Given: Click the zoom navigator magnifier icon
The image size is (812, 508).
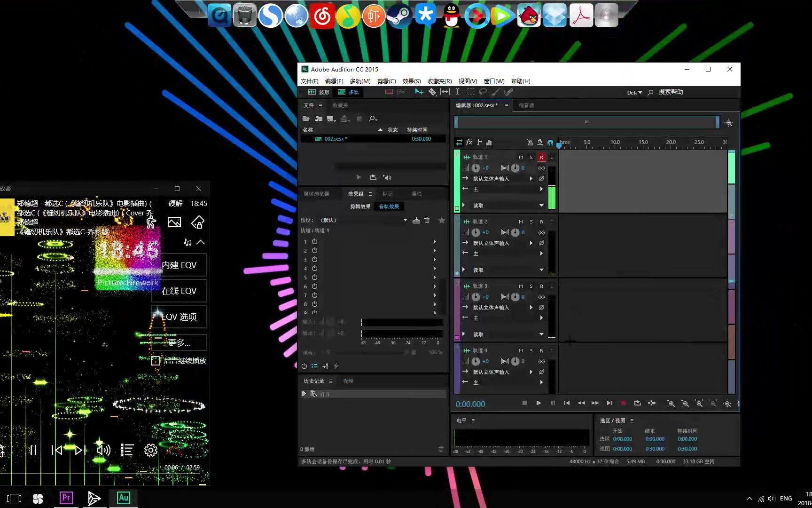Looking at the screenshot, I should [728, 123].
